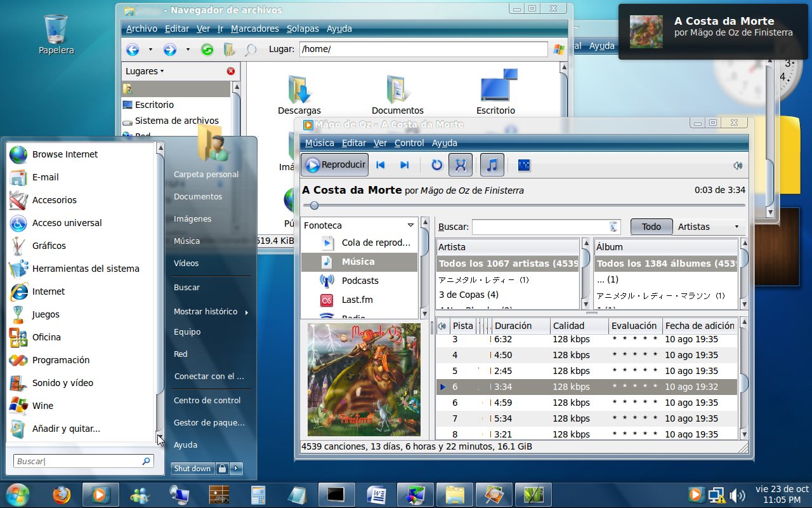
Task: Toggle the Todo filter button
Action: click(x=652, y=227)
